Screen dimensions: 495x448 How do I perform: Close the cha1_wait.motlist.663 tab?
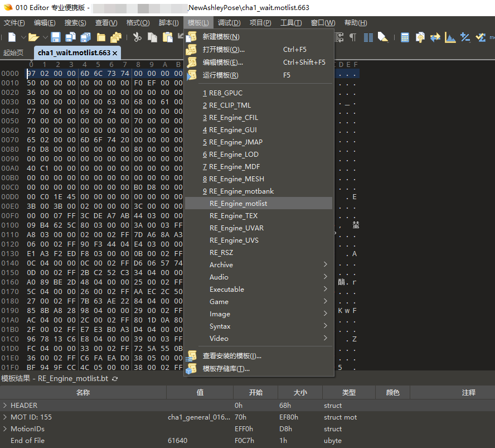[115, 53]
